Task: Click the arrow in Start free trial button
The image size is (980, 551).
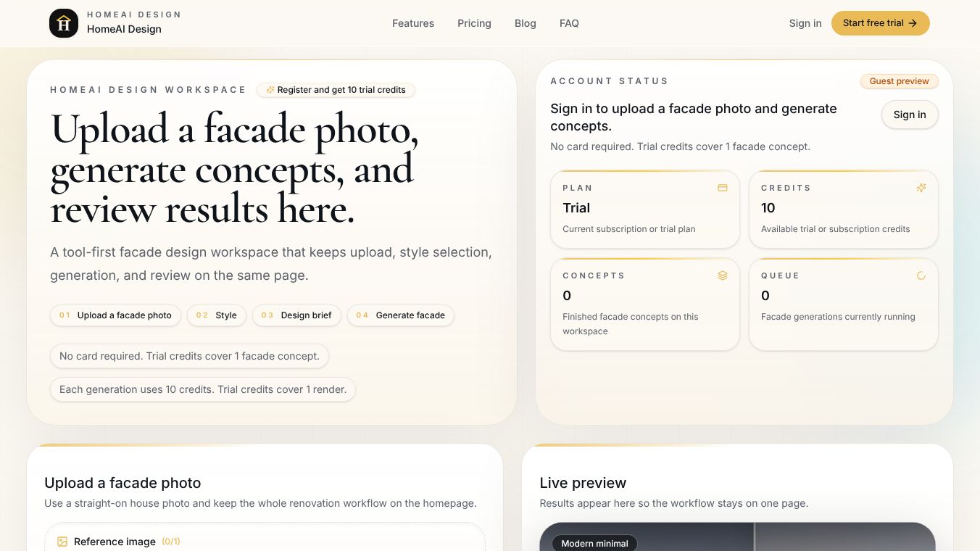Action: pos(913,23)
